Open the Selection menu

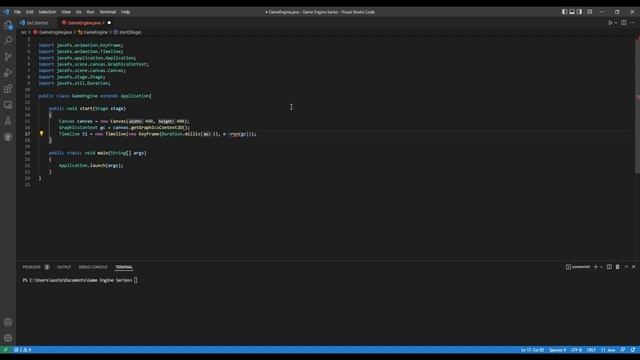[x=47, y=12]
